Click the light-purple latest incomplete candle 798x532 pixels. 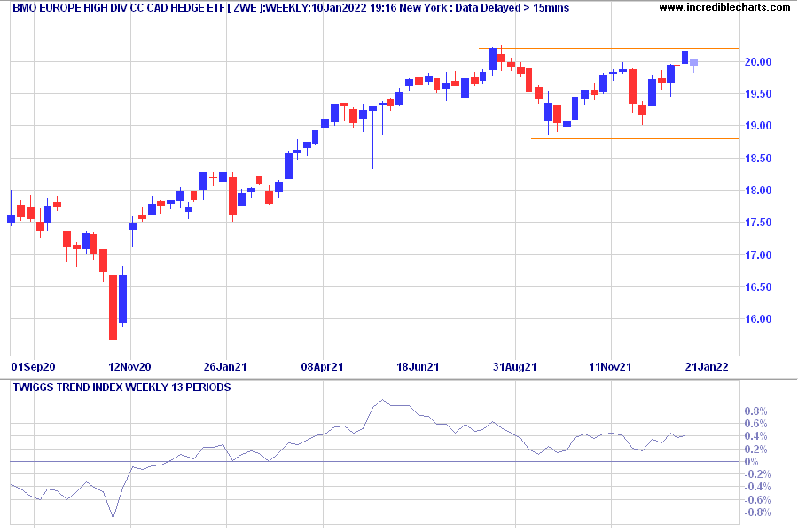pyautogui.click(x=693, y=63)
